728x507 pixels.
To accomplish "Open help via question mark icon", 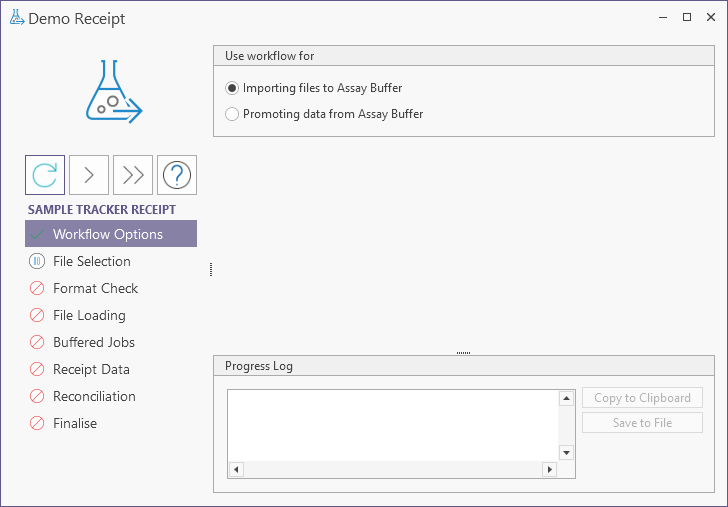I will coord(177,175).
